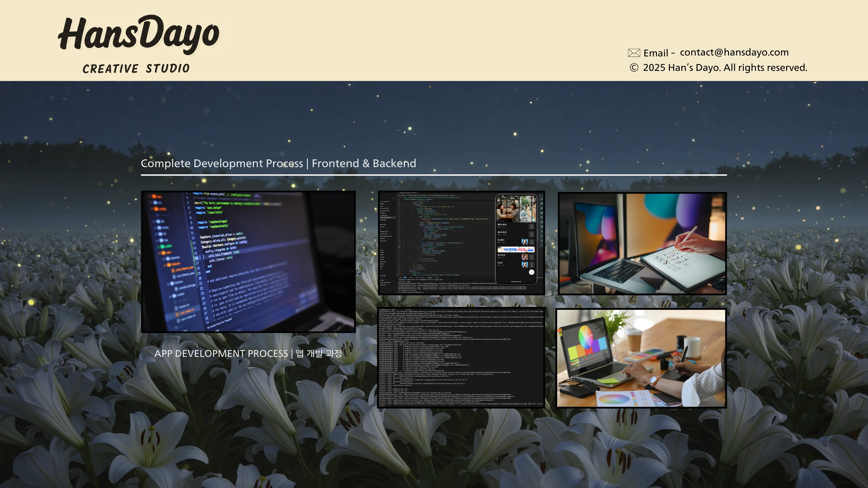This screenshot has height=488, width=868.
Task: Open the tablet stylus checklist photo
Action: click(642, 243)
